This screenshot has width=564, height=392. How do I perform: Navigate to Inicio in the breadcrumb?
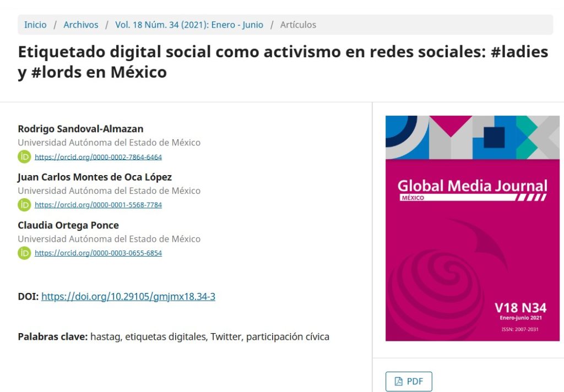(x=35, y=24)
